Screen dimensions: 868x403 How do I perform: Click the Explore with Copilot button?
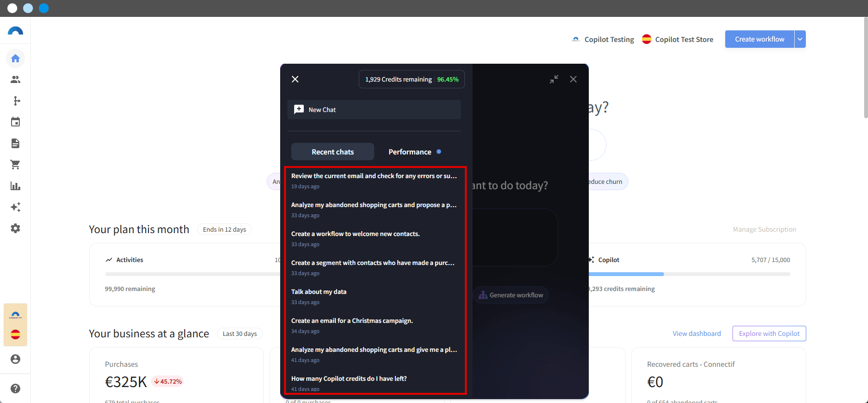point(769,334)
